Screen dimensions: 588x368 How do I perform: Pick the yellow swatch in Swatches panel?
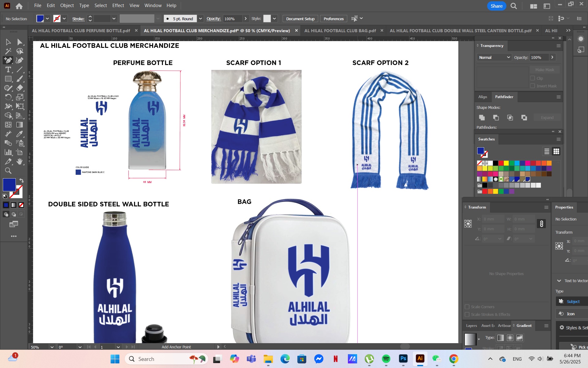point(506,163)
